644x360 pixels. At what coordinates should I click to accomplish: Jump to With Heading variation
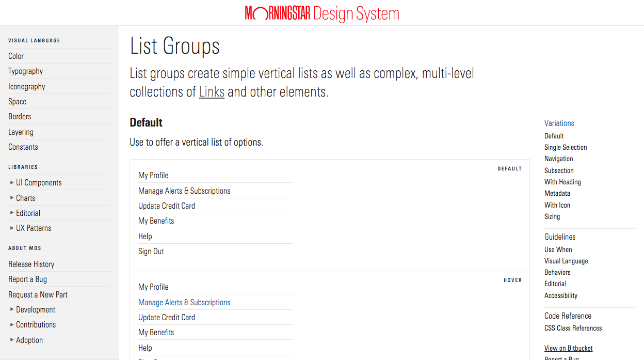(562, 182)
